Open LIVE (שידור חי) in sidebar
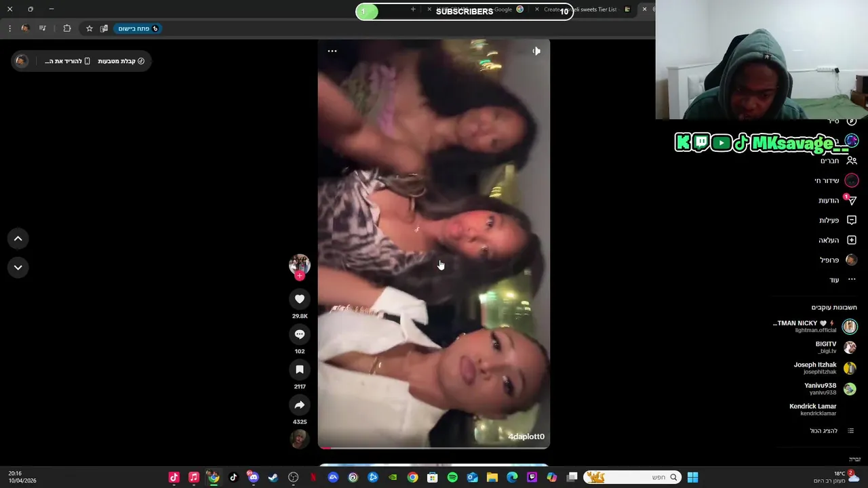 pos(836,180)
